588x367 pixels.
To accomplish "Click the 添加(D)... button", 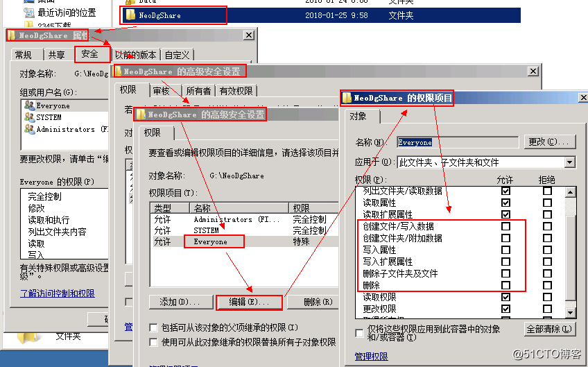I will tap(180, 302).
